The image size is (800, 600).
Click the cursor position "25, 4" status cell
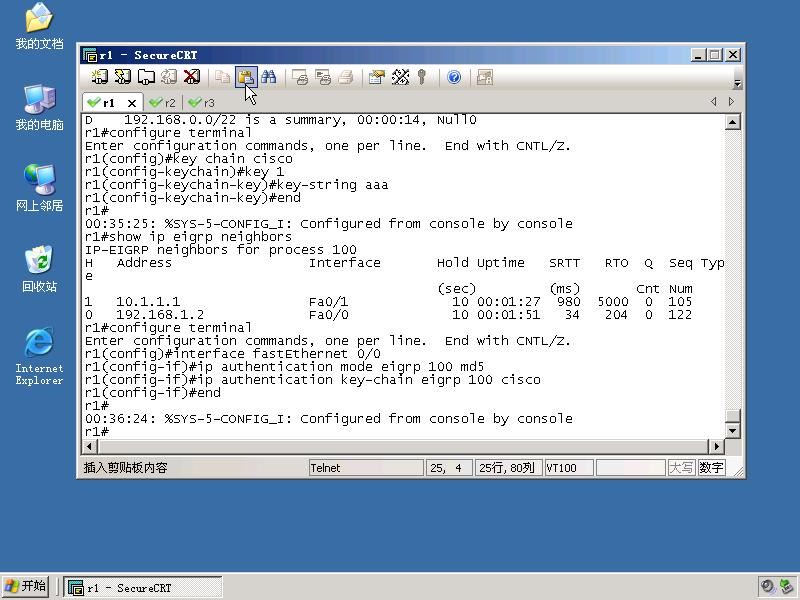[x=449, y=468]
